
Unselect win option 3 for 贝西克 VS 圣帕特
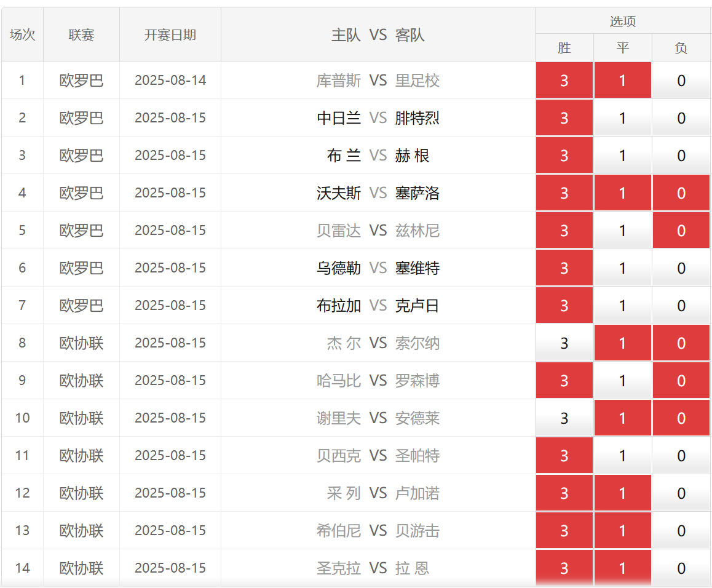(564, 455)
